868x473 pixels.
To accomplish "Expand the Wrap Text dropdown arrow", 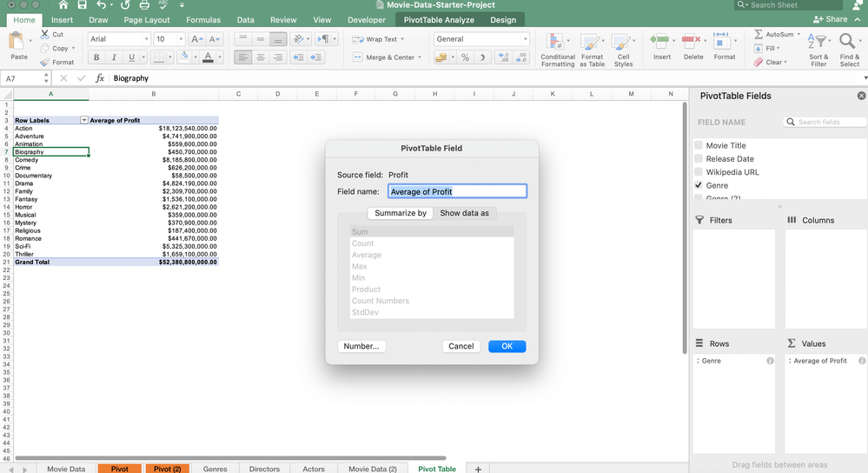I will [402, 39].
